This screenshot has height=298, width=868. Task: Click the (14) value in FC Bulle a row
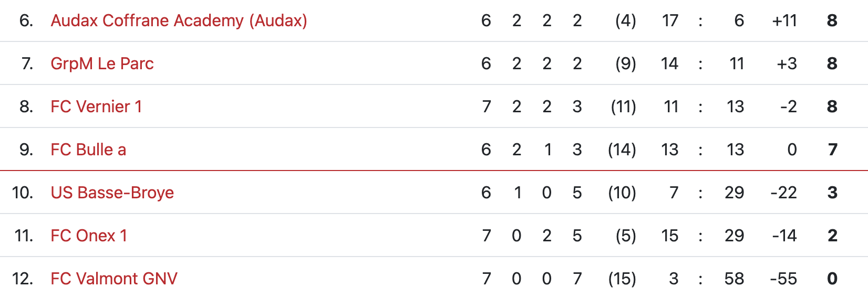(x=622, y=150)
